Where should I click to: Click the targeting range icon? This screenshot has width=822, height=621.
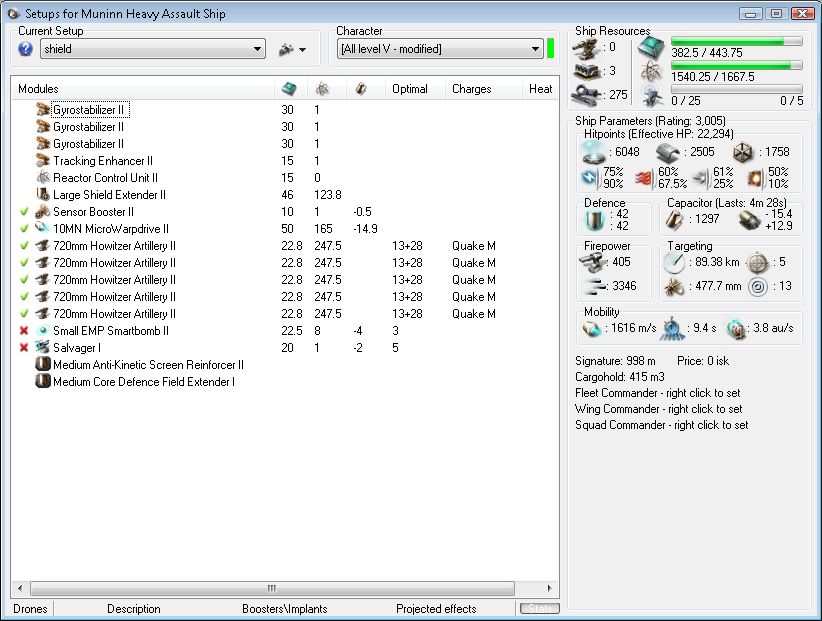(x=674, y=263)
